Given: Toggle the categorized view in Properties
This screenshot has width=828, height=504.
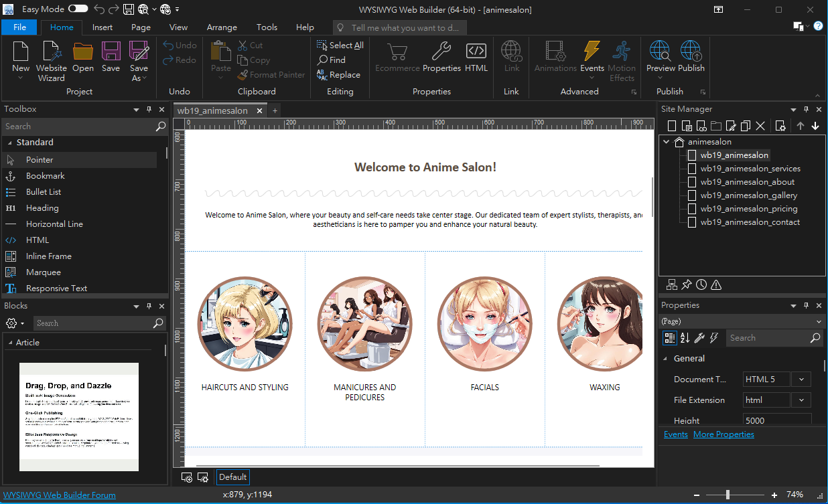Looking at the screenshot, I should click(669, 338).
